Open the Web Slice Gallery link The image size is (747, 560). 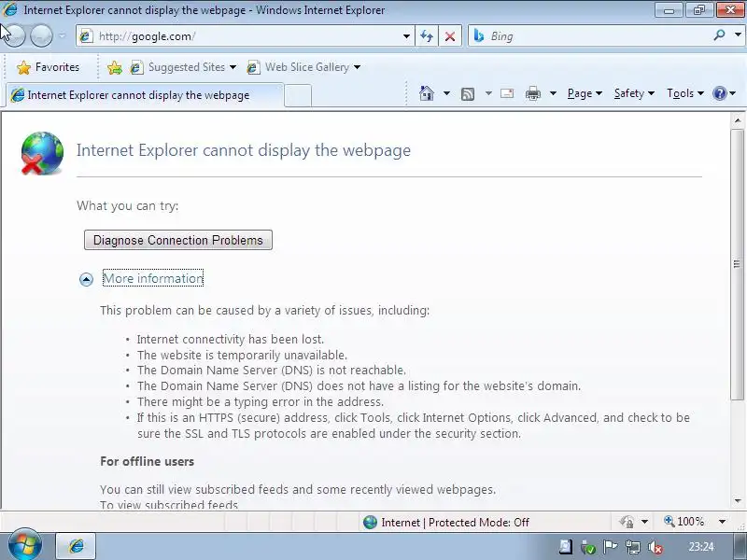(303, 67)
